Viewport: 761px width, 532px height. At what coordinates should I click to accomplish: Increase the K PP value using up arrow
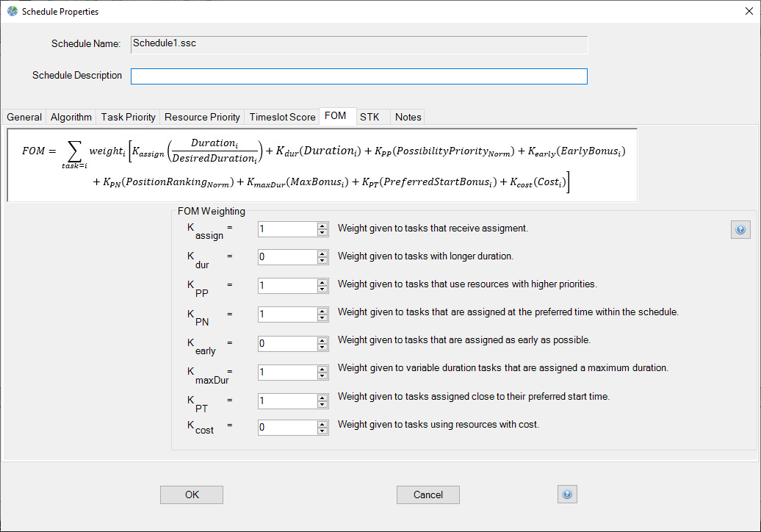coord(322,282)
